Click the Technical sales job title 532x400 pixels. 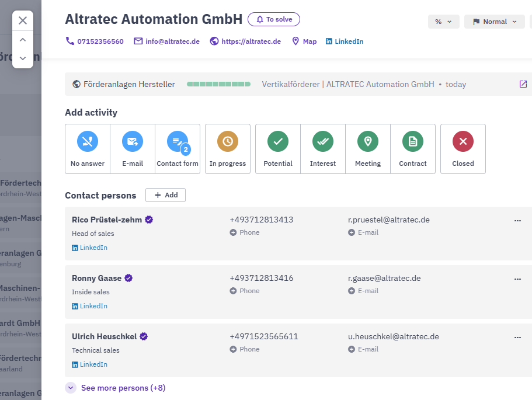[96, 350]
